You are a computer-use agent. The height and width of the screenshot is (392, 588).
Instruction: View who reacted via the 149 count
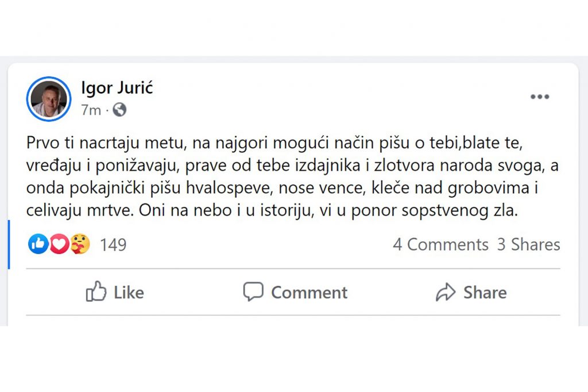[x=113, y=245]
